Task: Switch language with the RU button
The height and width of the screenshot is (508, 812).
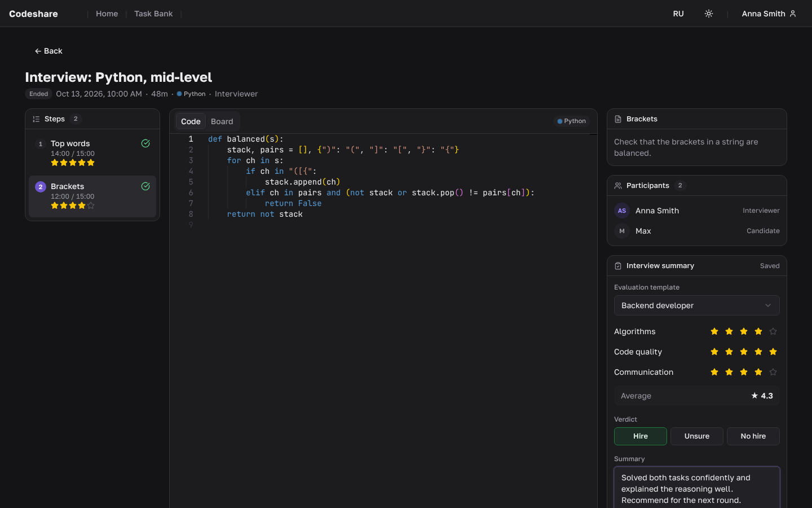Action: [678, 14]
